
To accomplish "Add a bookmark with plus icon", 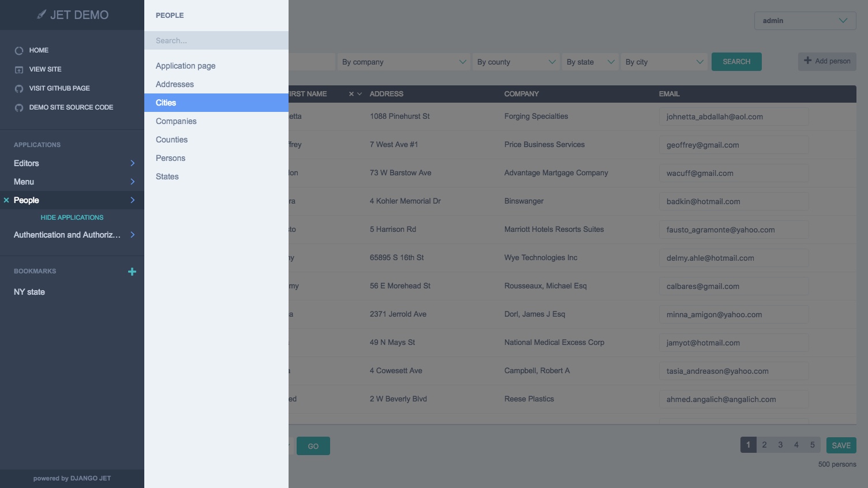I will click(132, 272).
